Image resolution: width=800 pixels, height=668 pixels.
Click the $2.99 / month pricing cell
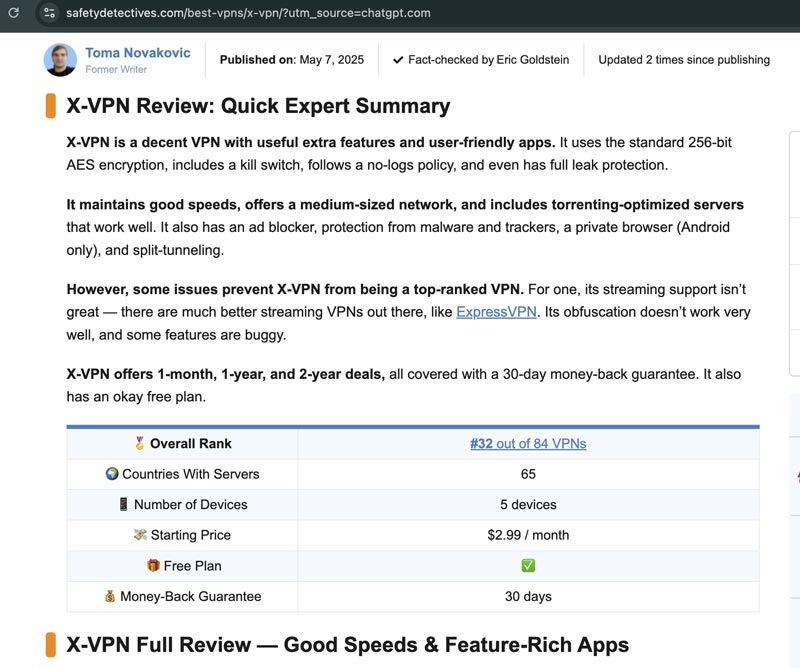tap(529, 535)
